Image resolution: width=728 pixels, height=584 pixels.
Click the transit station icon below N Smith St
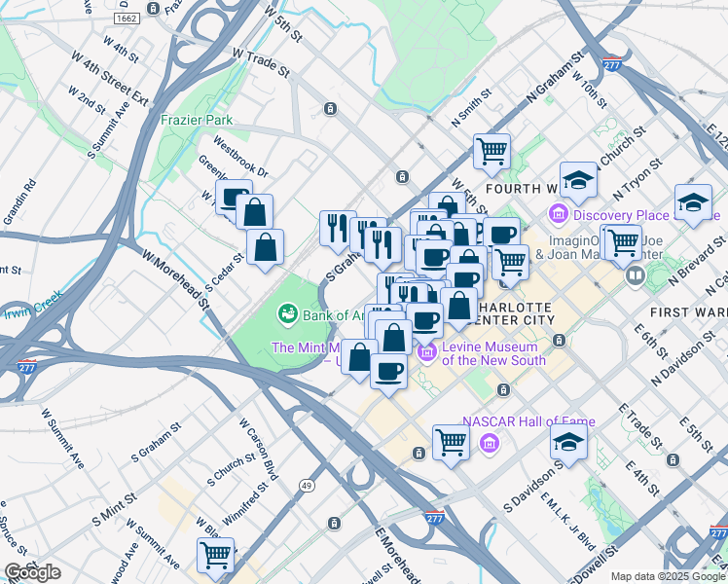[402, 177]
